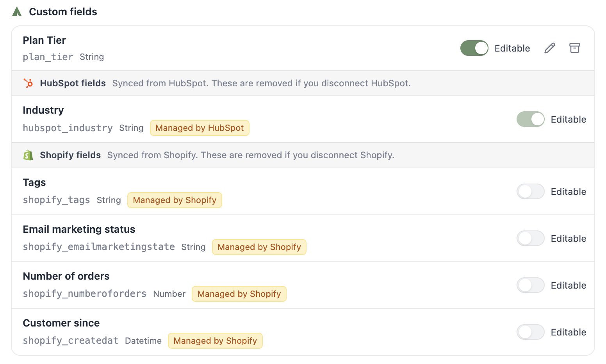
Task: Click the shopify_emailmarketingstate key text
Action: (99, 247)
